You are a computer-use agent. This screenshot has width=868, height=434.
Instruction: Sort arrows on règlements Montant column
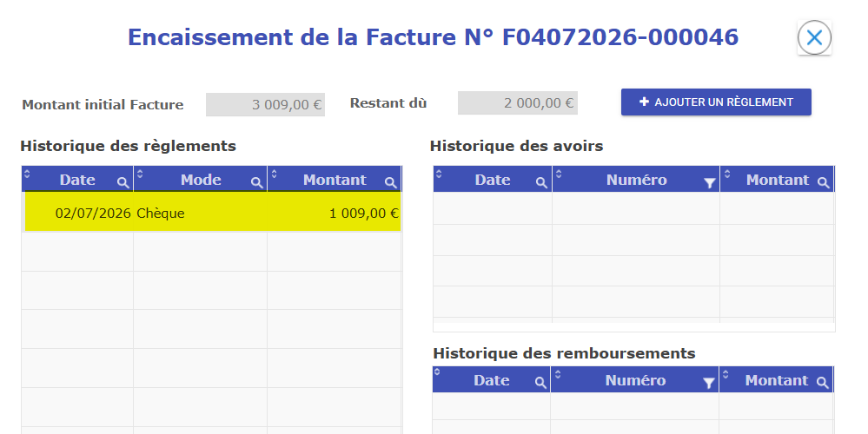point(274,174)
